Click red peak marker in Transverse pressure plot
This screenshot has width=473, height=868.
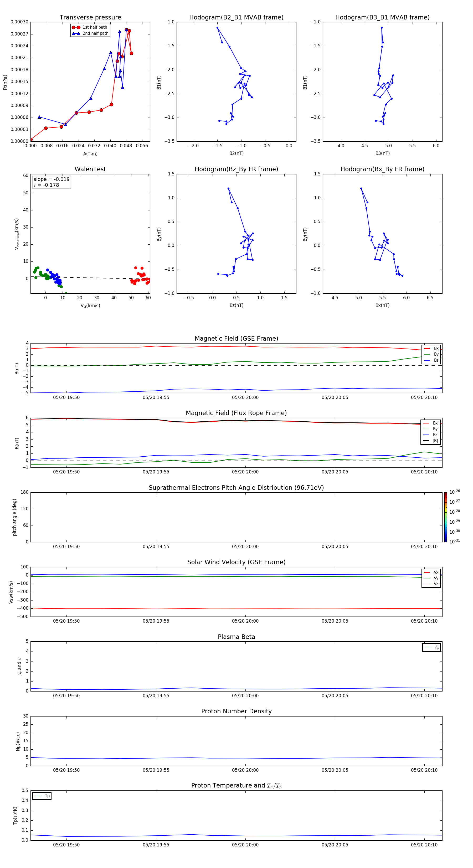click(x=127, y=30)
